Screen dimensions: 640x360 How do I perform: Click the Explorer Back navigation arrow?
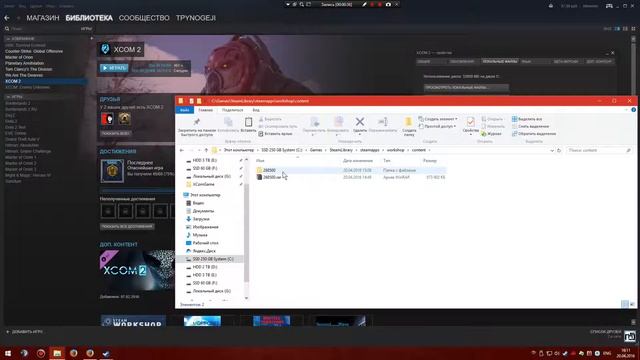[x=182, y=150]
